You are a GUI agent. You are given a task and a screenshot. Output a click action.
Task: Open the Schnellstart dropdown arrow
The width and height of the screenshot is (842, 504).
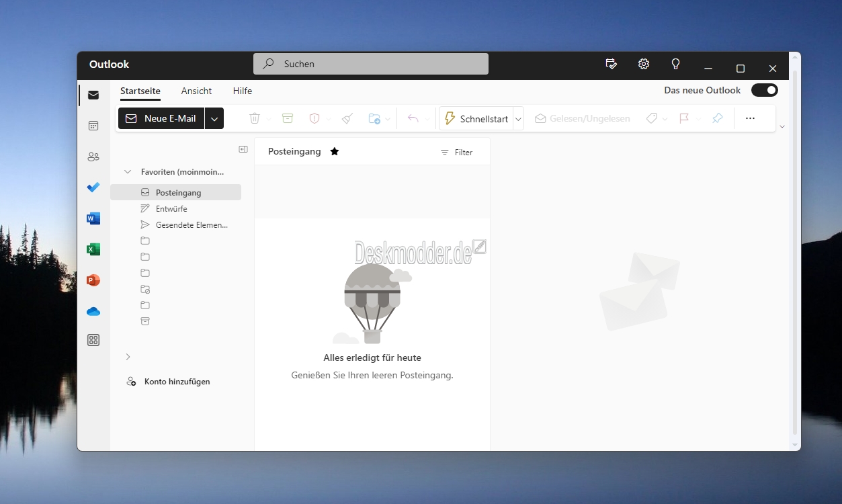518,118
